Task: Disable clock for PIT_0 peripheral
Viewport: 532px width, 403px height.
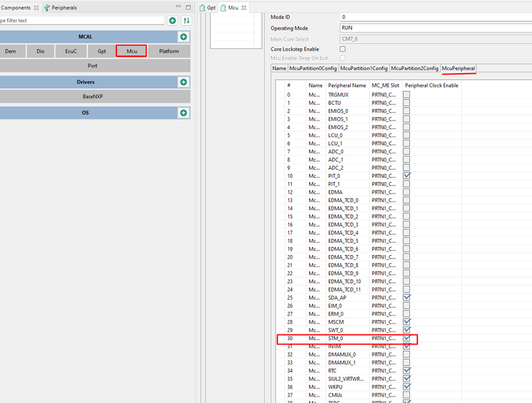Action: pyautogui.click(x=406, y=176)
